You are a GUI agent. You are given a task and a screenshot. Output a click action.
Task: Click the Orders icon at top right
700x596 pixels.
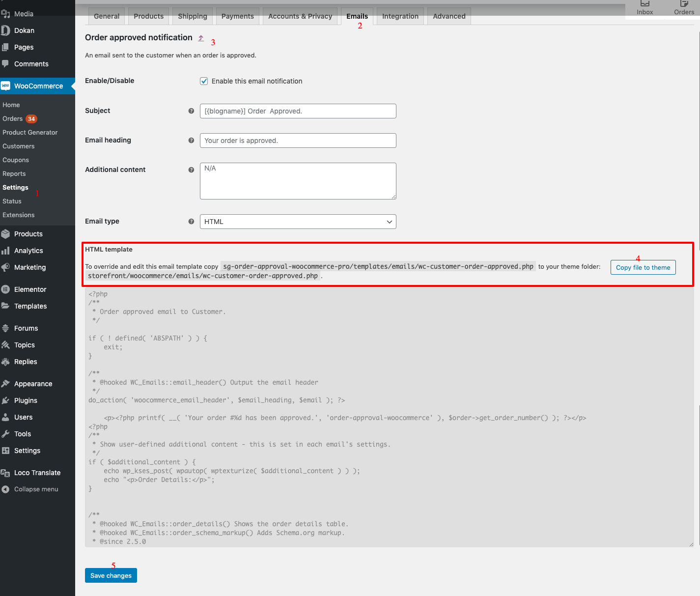pyautogui.click(x=684, y=6)
